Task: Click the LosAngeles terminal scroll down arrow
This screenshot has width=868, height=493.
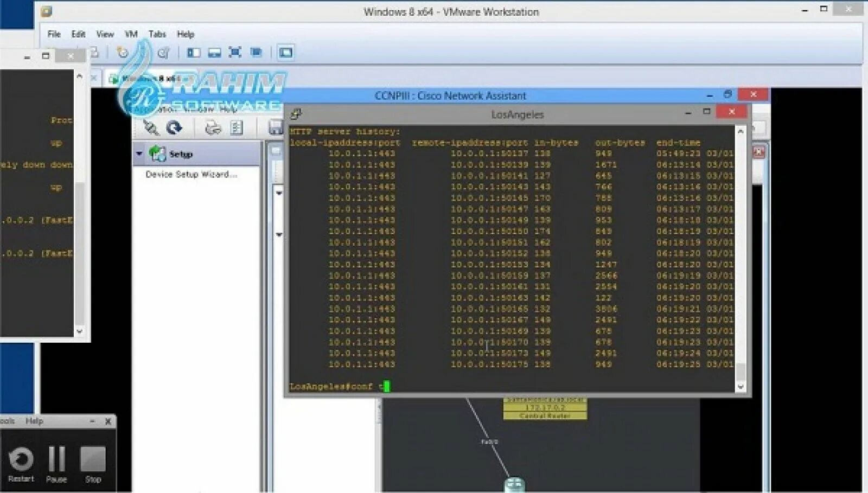Action: pos(741,387)
